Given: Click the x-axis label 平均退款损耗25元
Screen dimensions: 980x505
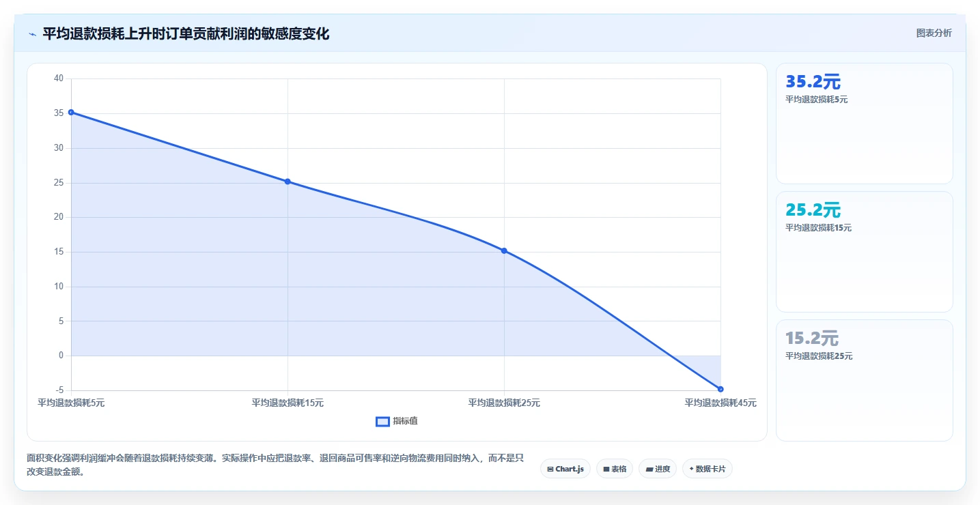Looking at the screenshot, I should click(504, 403).
